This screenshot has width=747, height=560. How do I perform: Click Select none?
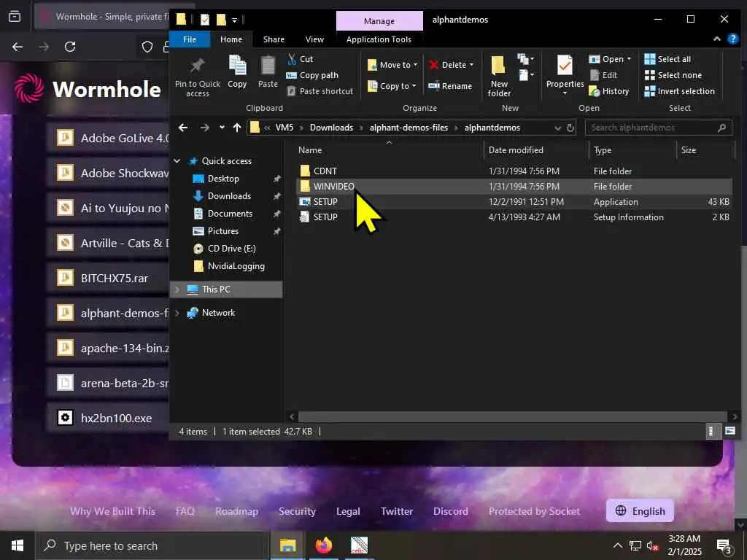point(673,75)
